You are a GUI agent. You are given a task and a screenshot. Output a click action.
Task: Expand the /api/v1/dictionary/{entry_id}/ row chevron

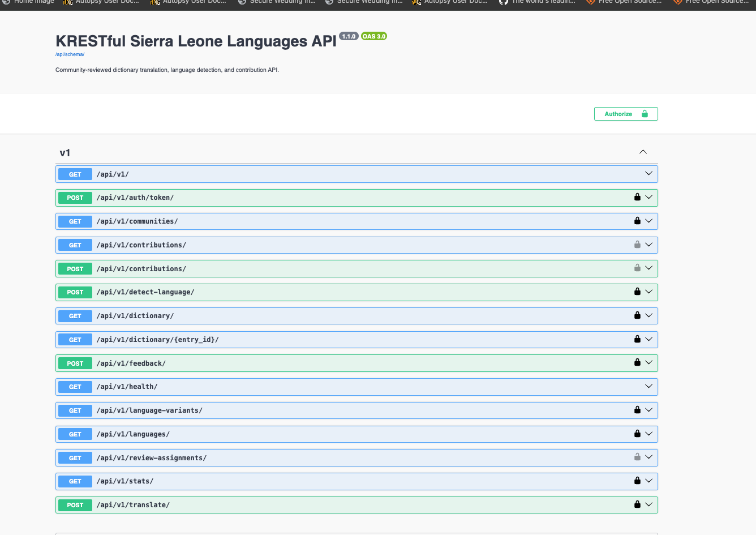click(649, 339)
